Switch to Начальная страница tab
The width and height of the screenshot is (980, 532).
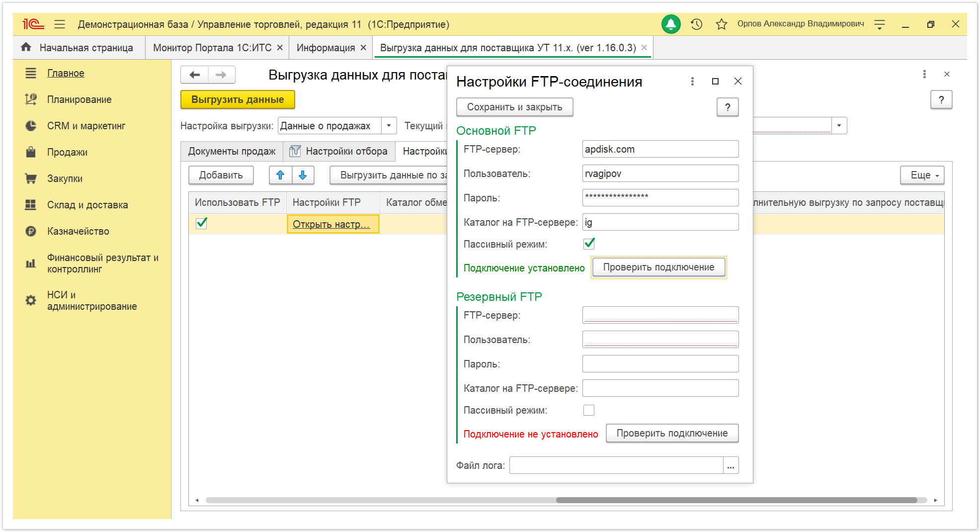pos(79,48)
